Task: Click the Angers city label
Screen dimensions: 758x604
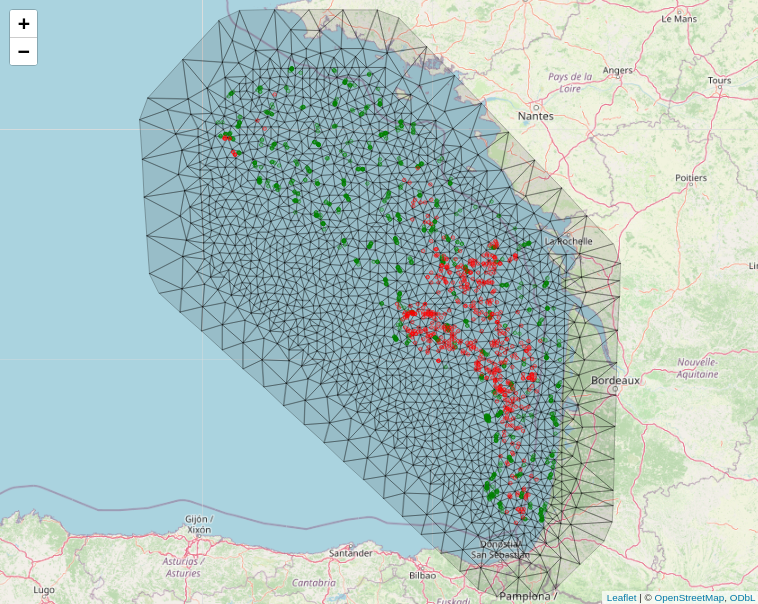Action: click(618, 70)
